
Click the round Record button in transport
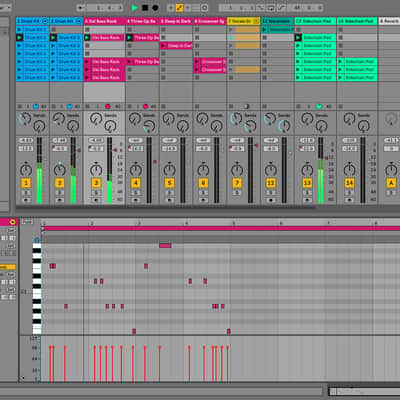tap(155, 8)
